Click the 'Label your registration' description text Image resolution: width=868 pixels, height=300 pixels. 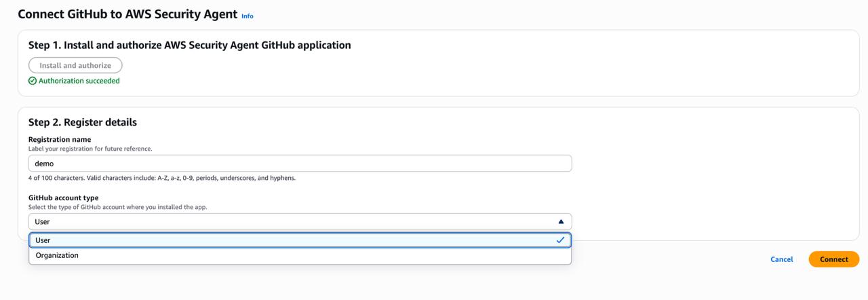pos(90,149)
